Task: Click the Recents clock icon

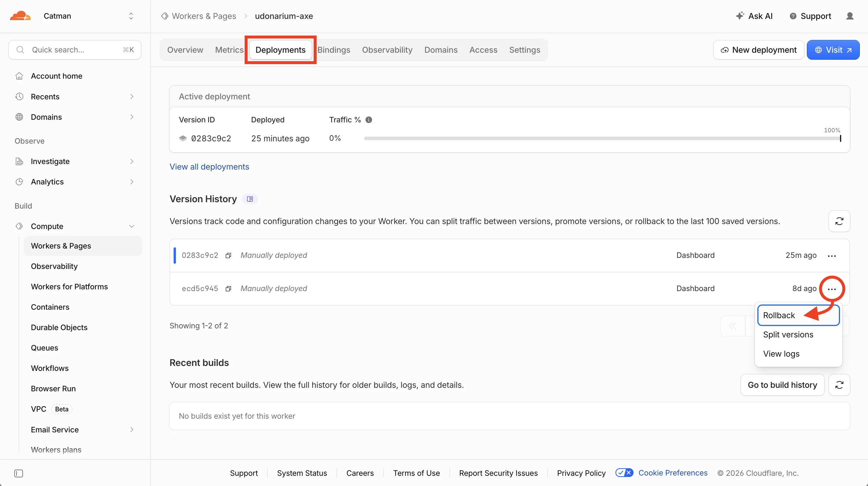Action: (x=19, y=96)
